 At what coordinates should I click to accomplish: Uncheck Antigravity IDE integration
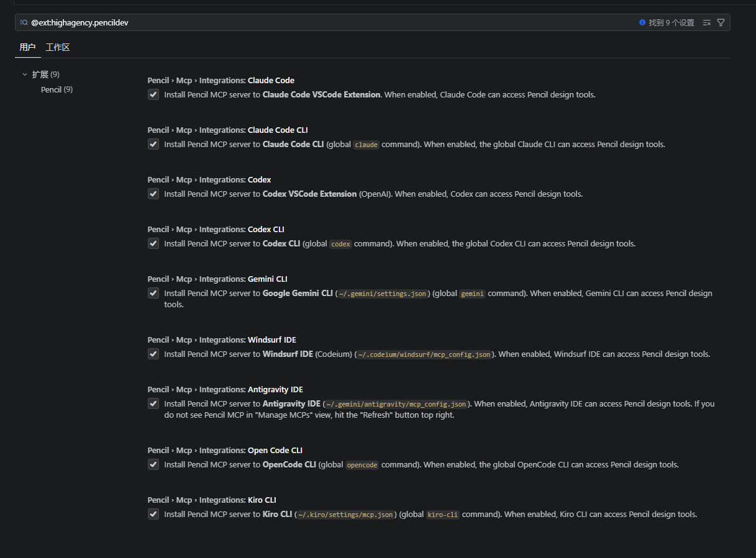(x=153, y=403)
